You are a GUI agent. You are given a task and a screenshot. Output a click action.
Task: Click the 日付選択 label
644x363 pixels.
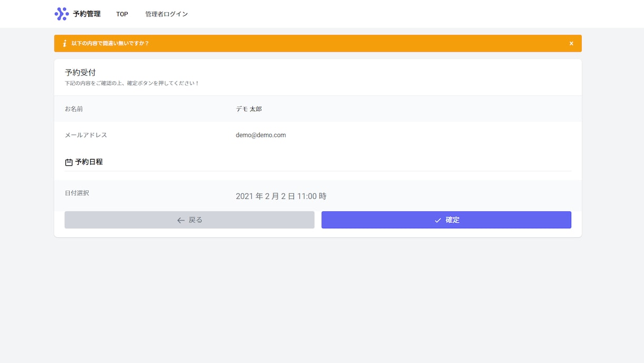[x=77, y=193]
